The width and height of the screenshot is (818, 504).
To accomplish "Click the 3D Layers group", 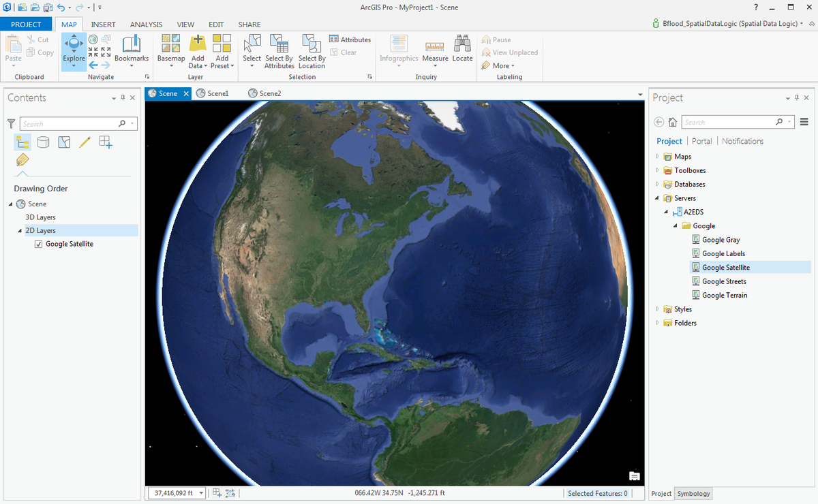I will [x=40, y=217].
